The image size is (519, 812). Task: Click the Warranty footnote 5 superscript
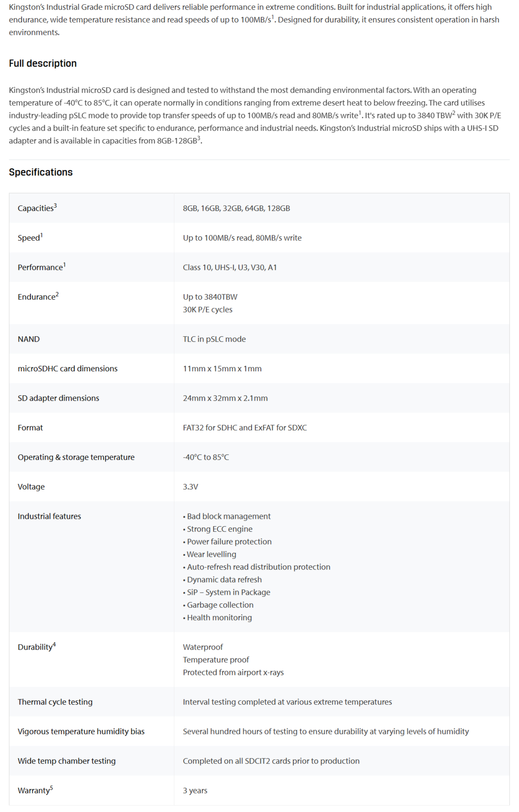pyautogui.click(x=51, y=788)
